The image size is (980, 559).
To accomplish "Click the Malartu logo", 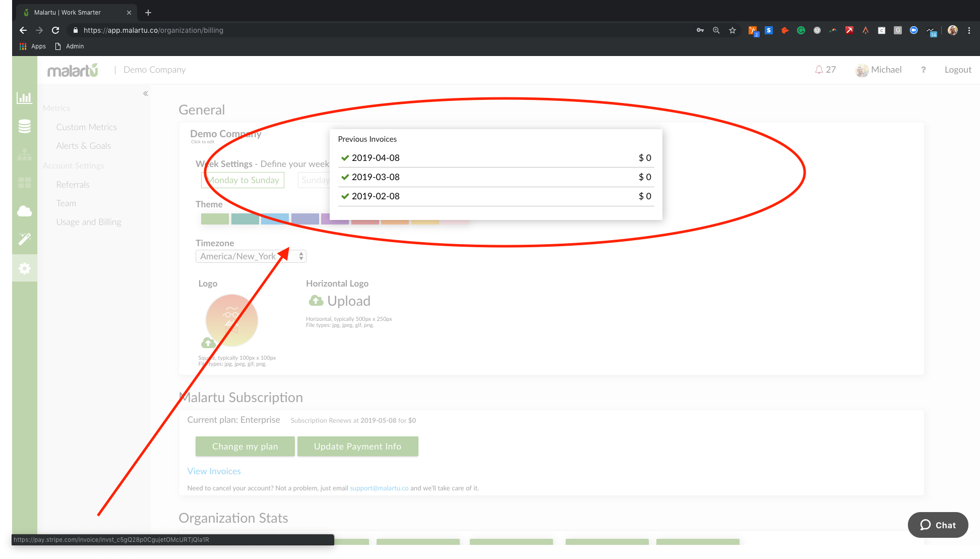I will 73,70.
